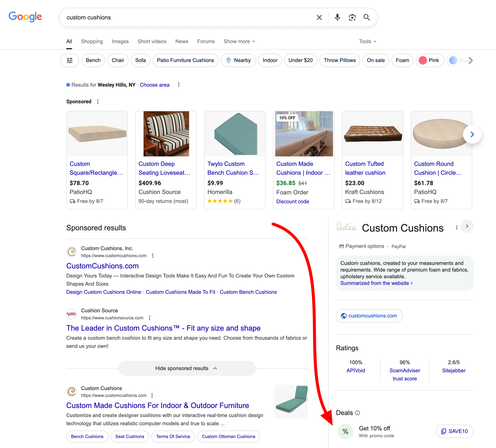The width and height of the screenshot is (496, 448).
Task: Open three-dot menu for Cushion Source ad
Action: pos(150,318)
